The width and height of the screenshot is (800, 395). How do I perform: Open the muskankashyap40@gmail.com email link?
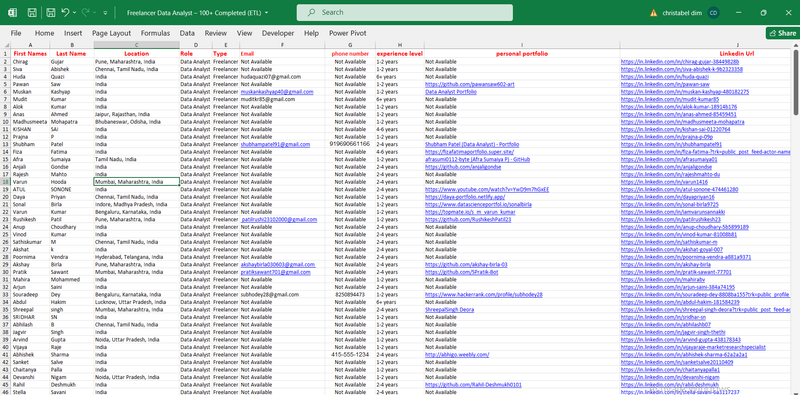point(277,92)
